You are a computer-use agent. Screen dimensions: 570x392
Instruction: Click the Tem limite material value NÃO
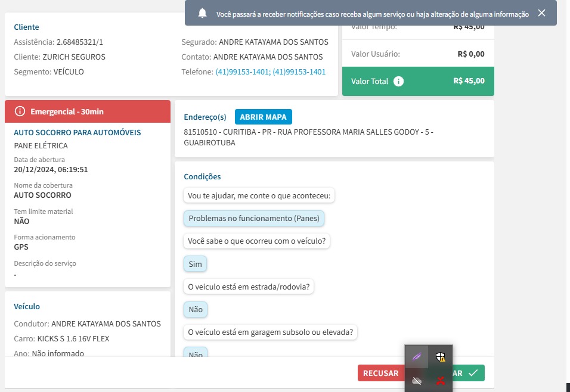point(21,221)
